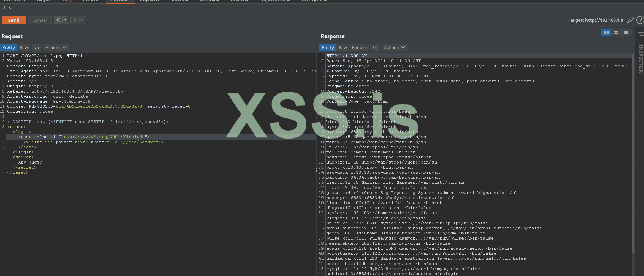Close Repeater tab 1 with its x icon
Screen dimensions: 644x276
click(10, 8)
